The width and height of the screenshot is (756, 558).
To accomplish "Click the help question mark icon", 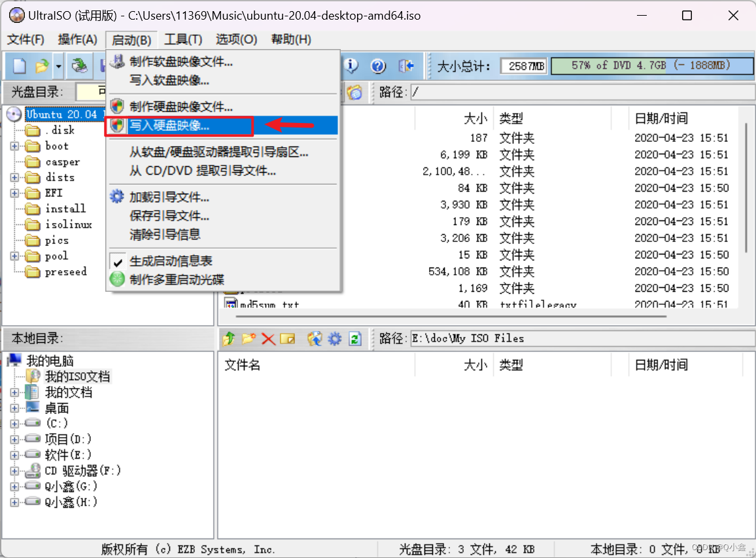I will (379, 65).
